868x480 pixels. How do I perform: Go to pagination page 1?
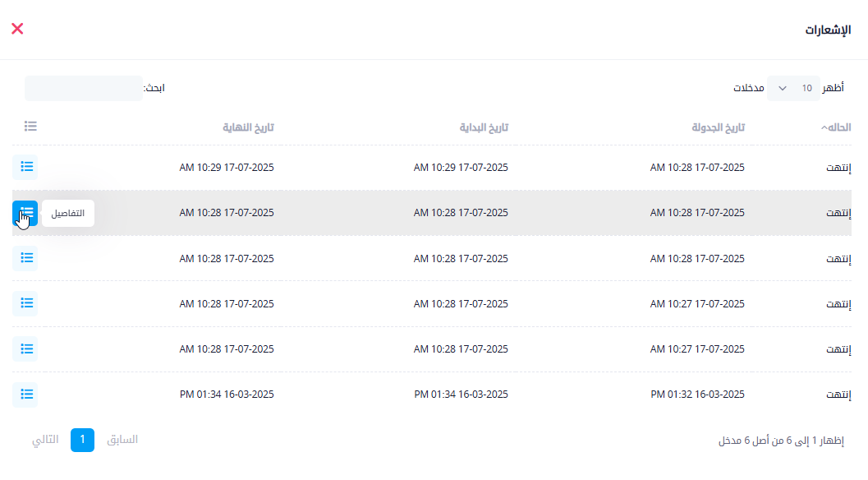point(82,440)
